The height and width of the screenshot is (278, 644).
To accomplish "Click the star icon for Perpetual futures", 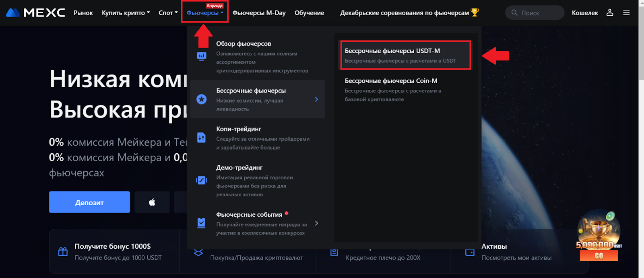I will [201, 99].
